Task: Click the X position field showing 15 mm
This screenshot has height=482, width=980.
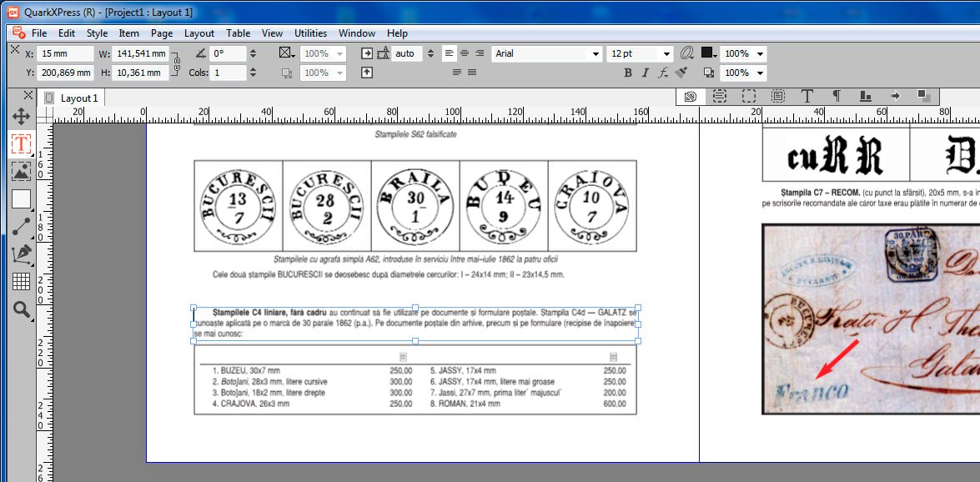Action: 65,53
